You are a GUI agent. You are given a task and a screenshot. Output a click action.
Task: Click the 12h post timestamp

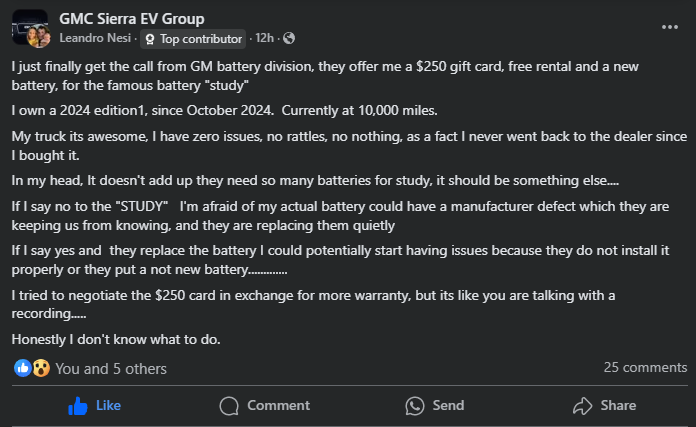[x=265, y=39]
